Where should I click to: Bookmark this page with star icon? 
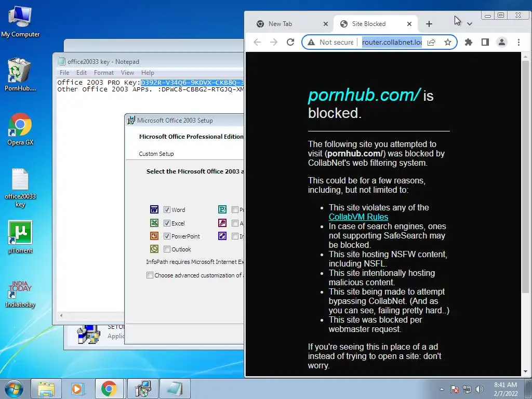click(x=447, y=42)
